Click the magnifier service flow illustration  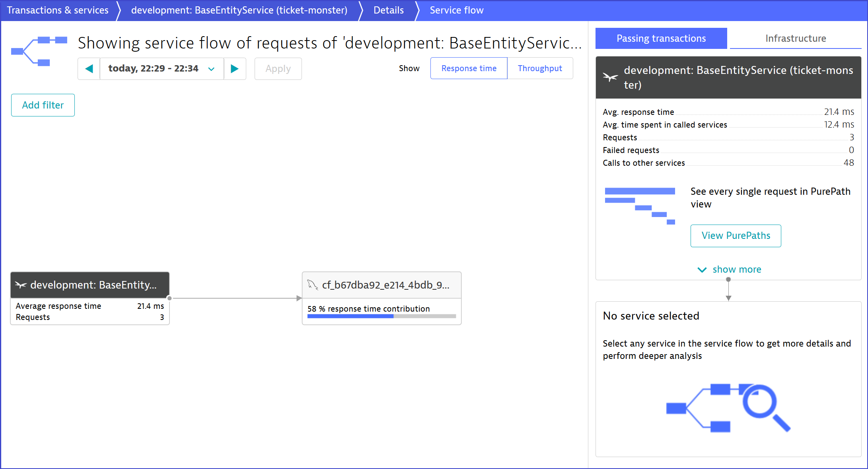[x=728, y=408]
